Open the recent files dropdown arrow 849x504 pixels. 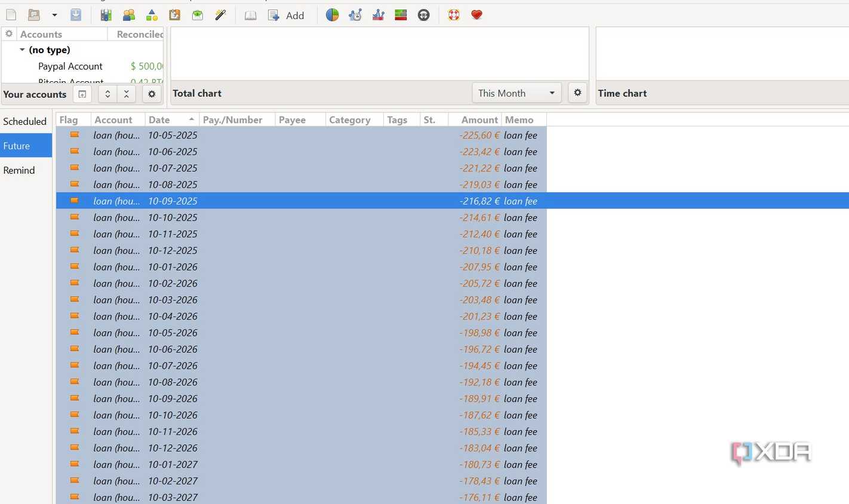point(54,15)
